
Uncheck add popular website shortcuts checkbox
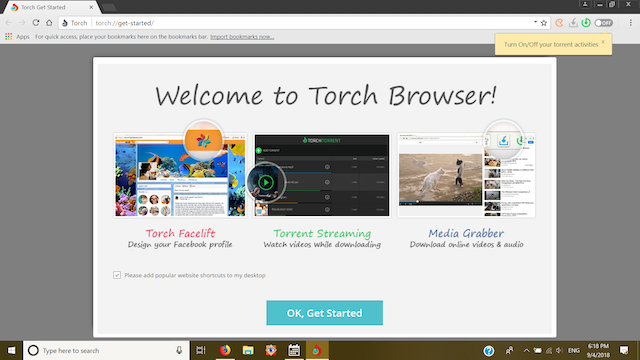pos(117,275)
